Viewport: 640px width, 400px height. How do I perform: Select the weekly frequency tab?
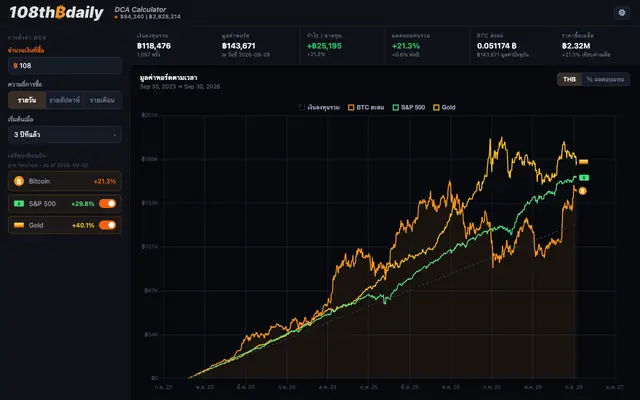(x=64, y=100)
